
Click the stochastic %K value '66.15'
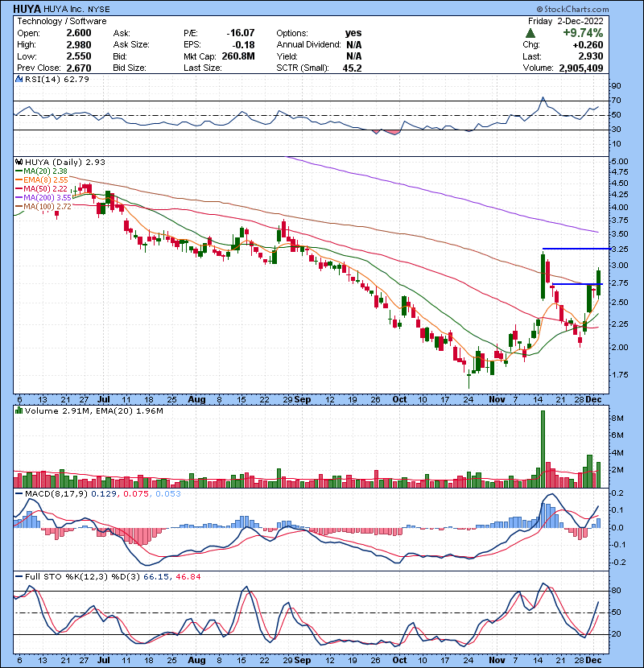coord(156,577)
